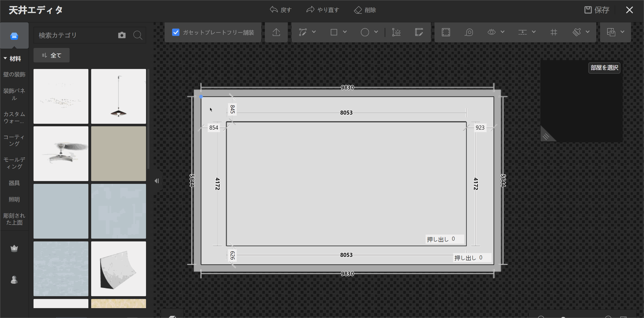Close the ceiling editor window
Screen dimensions: 644x318
(629, 10)
